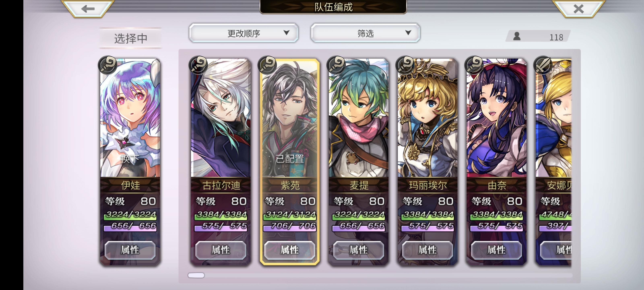
Task: Open 属性 for 伊娃
Action: (130, 250)
